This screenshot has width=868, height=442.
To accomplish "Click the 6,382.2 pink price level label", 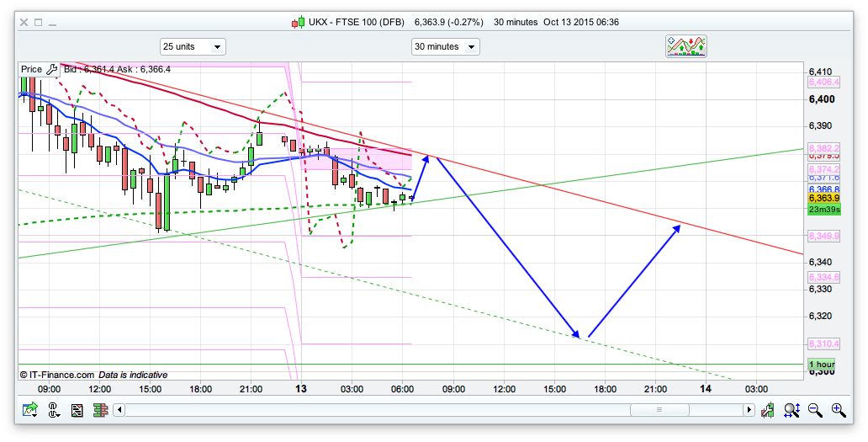I will (x=823, y=148).
